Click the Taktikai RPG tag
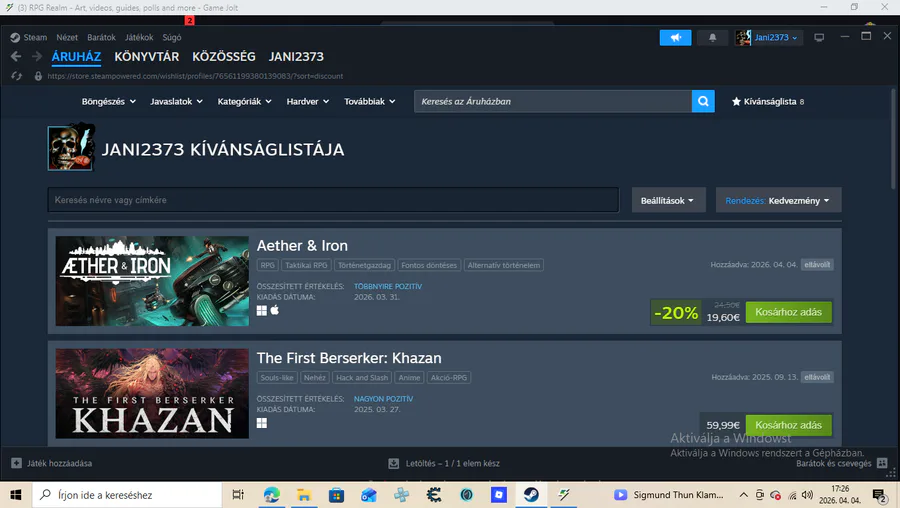 click(306, 265)
